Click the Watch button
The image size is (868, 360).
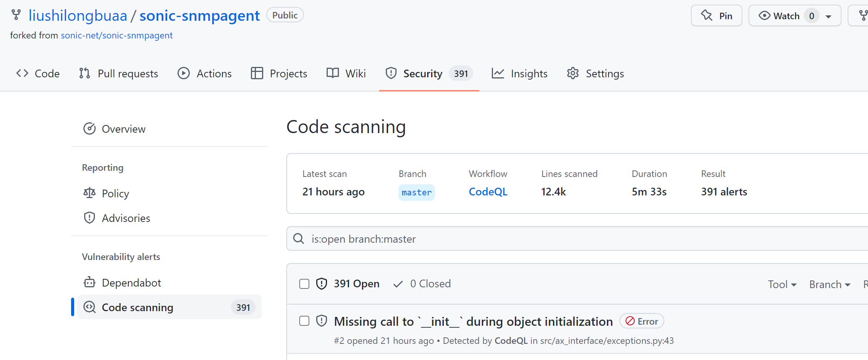[x=795, y=15]
